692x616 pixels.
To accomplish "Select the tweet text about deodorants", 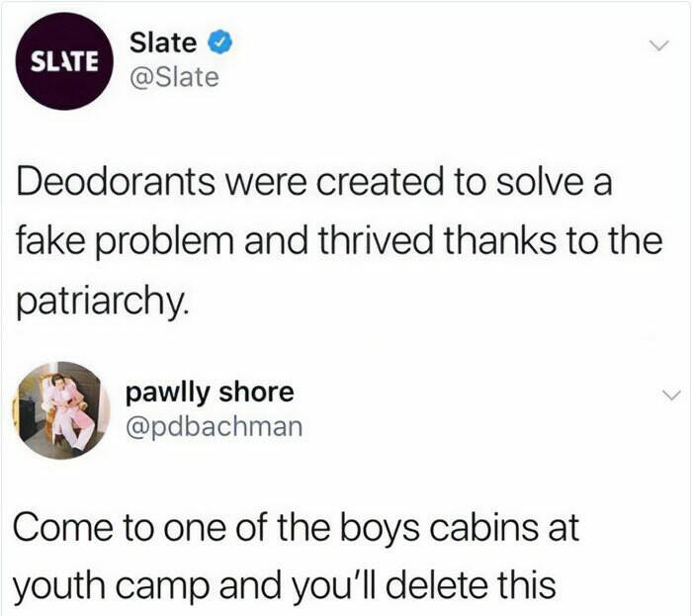I will coord(339,242).
